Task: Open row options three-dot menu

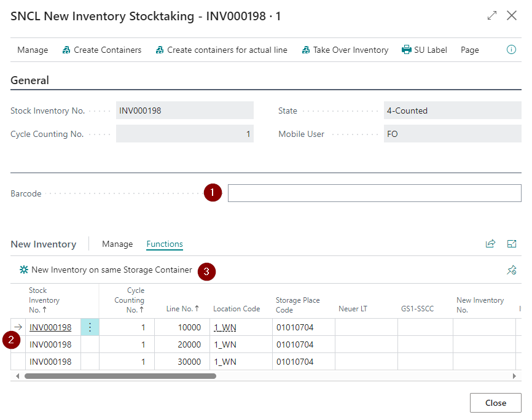Action: click(90, 327)
